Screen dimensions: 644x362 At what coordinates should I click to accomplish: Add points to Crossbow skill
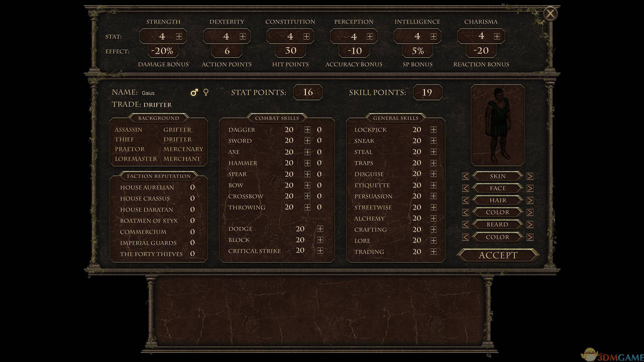(x=307, y=196)
